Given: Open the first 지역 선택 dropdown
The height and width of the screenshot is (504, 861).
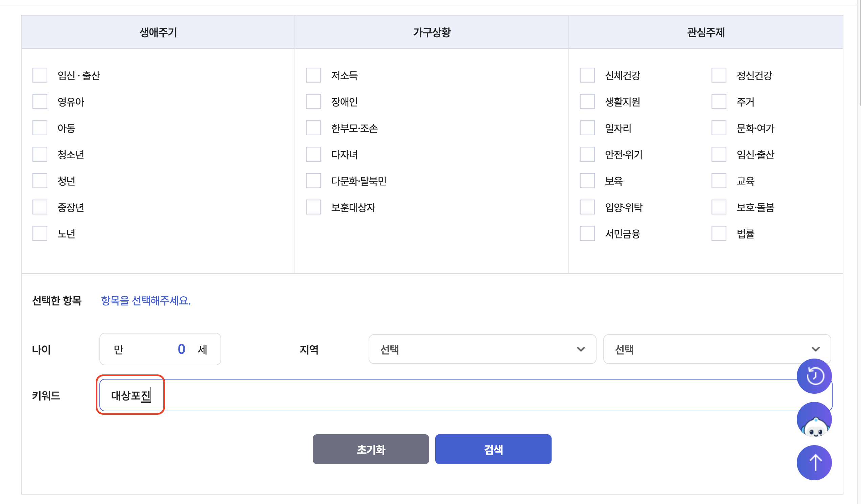Looking at the screenshot, I should click(x=482, y=349).
